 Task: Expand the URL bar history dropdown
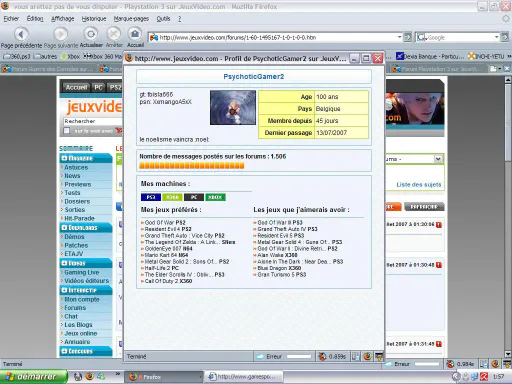(399, 37)
